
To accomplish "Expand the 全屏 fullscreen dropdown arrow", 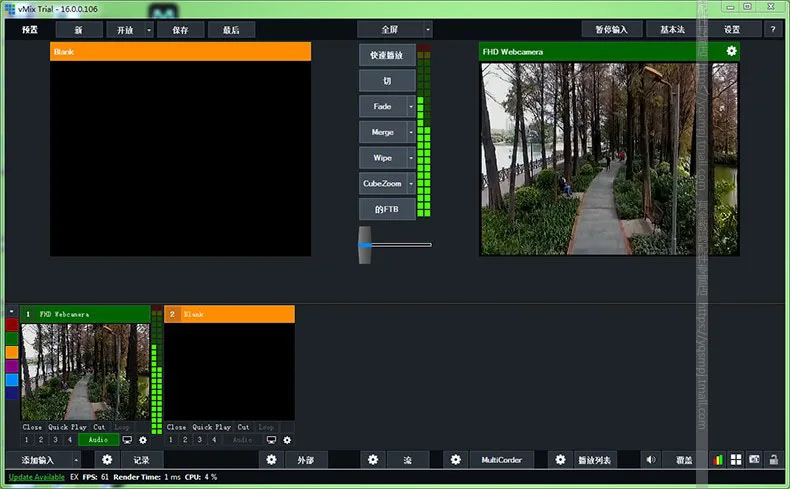I will 428,30.
